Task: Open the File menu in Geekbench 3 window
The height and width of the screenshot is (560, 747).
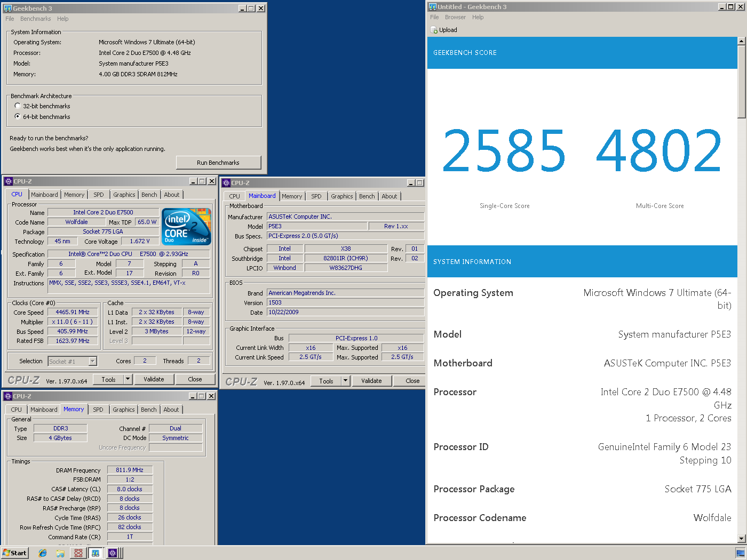Action: coord(10,19)
